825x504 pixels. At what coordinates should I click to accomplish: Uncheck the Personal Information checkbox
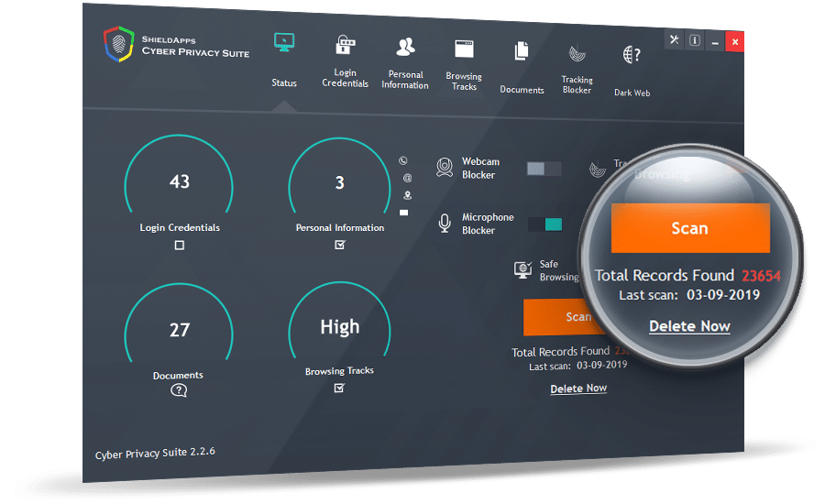(x=340, y=245)
